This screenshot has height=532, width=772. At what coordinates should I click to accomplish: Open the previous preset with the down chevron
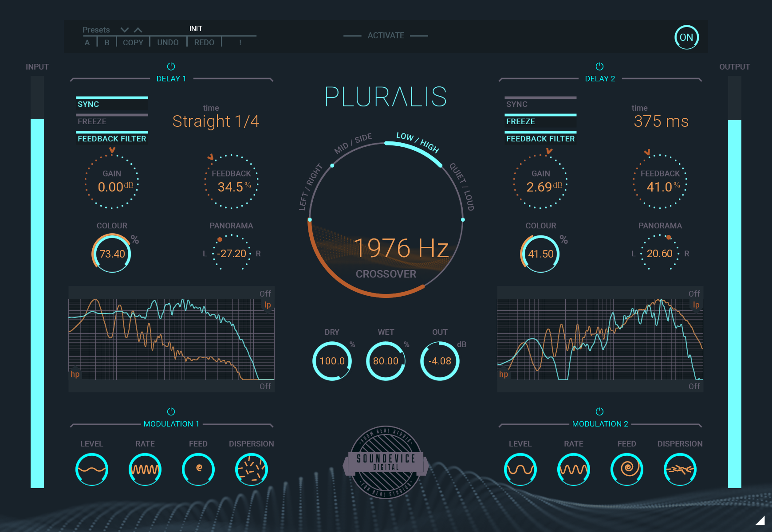[x=124, y=29]
